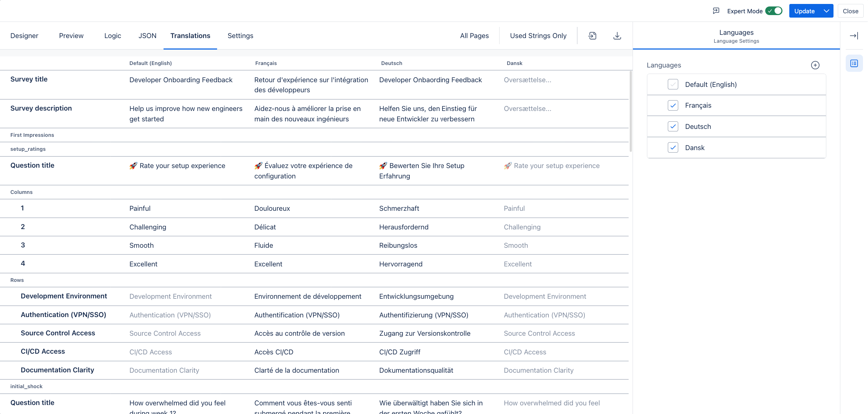The width and height of the screenshot is (868, 414).
Task: Edit the Deutsch Survey title translation cell
Action: (430, 80)
